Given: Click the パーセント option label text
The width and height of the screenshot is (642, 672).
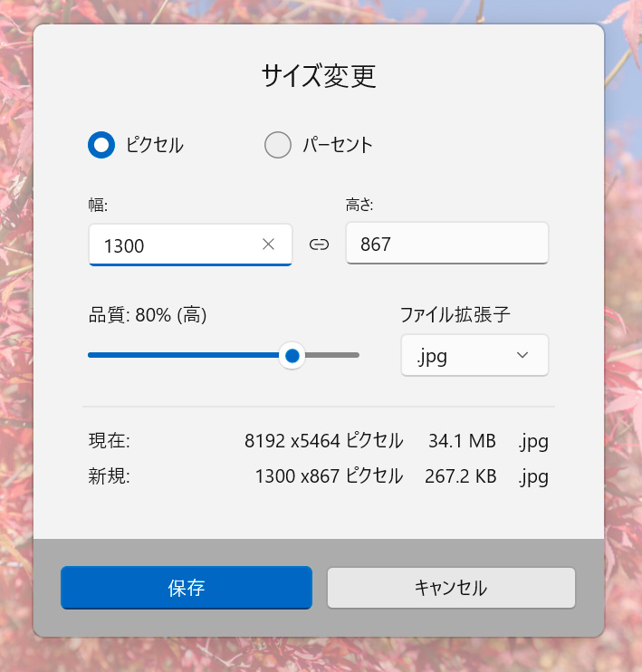Looking at the screenshot, I should click(x=337, y=145).
